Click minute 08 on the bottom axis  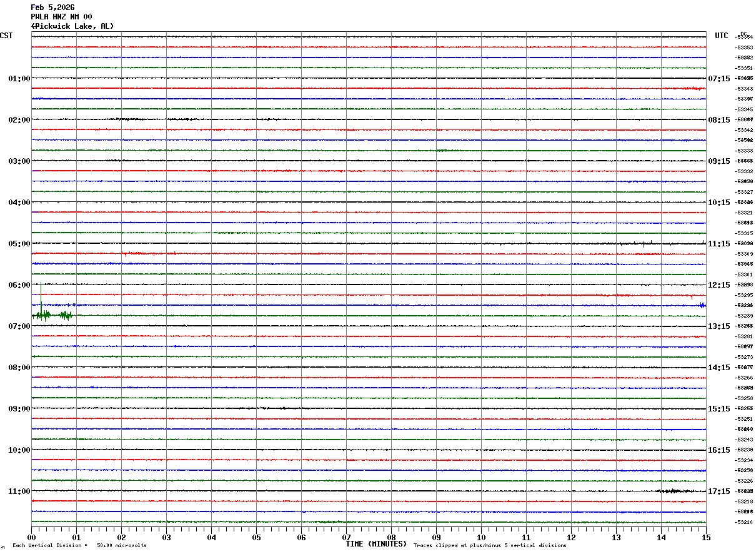[x=391, y=537]
